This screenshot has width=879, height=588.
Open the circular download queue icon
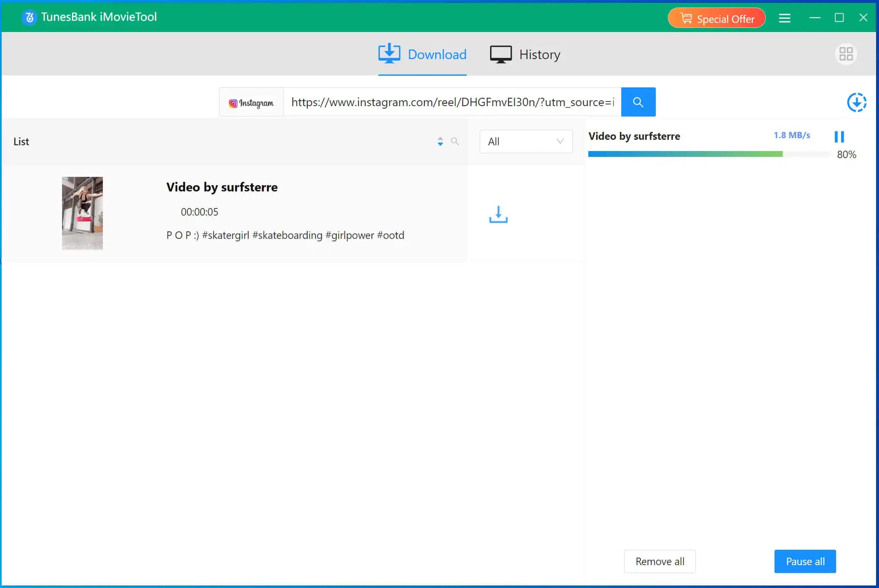857,102
